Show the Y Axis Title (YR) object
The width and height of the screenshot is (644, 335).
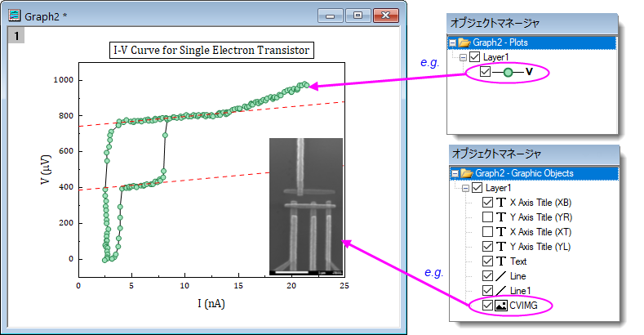pyautogui.click(x=487, y=217)
